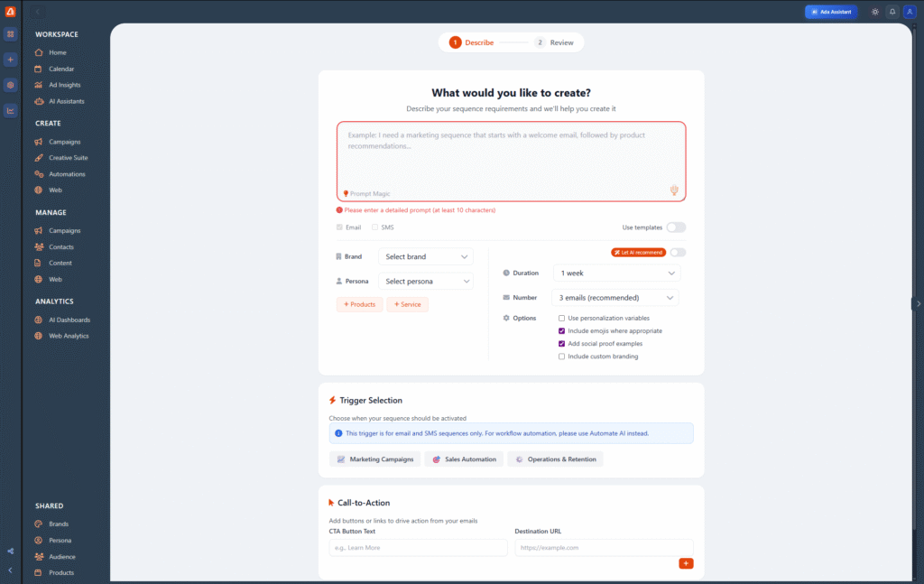Click the microphone voice input icon
Viewport: 924px width, 584px height.
tap(674, 190)
